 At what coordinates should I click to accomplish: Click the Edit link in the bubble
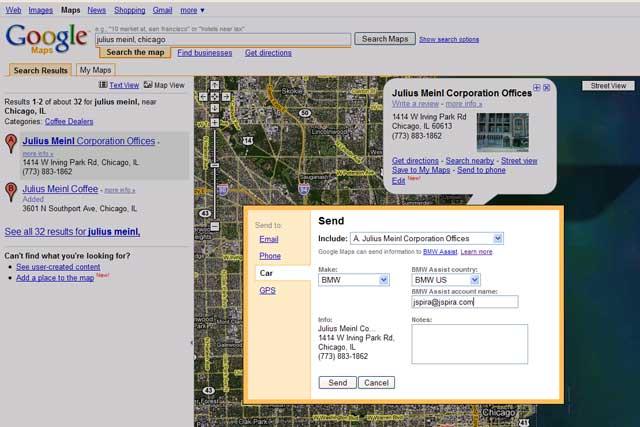[x=398, y=181]
